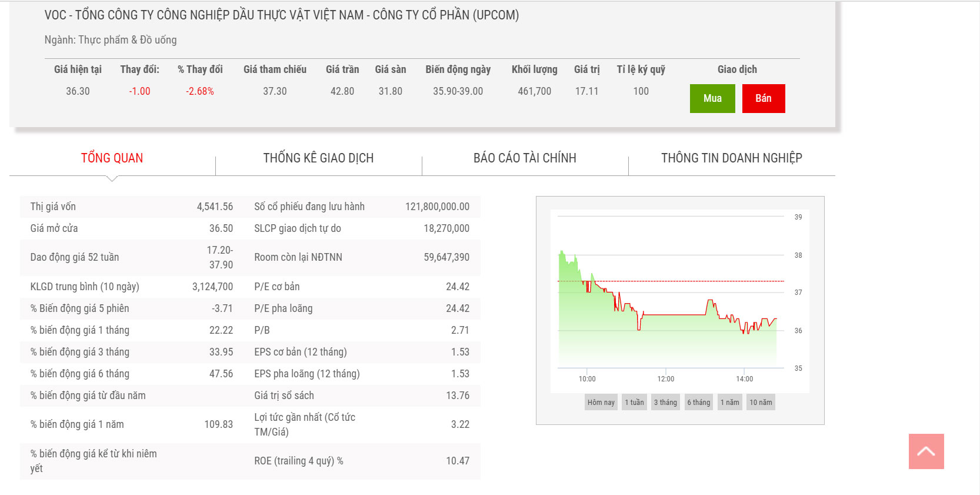Switch to THỐNG KÊ GIAO DỊCH tab
Viewport: 980px width, 495px height.
(x=318, y=158)
